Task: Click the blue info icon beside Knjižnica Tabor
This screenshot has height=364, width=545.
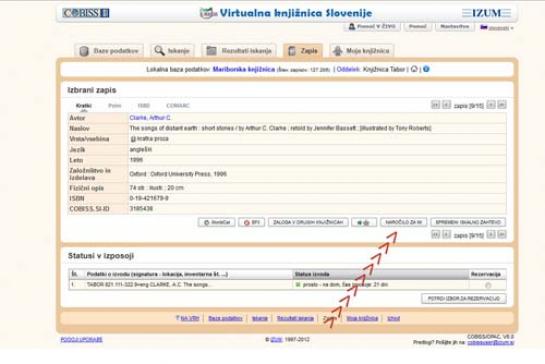Action: tap(426, 69)
